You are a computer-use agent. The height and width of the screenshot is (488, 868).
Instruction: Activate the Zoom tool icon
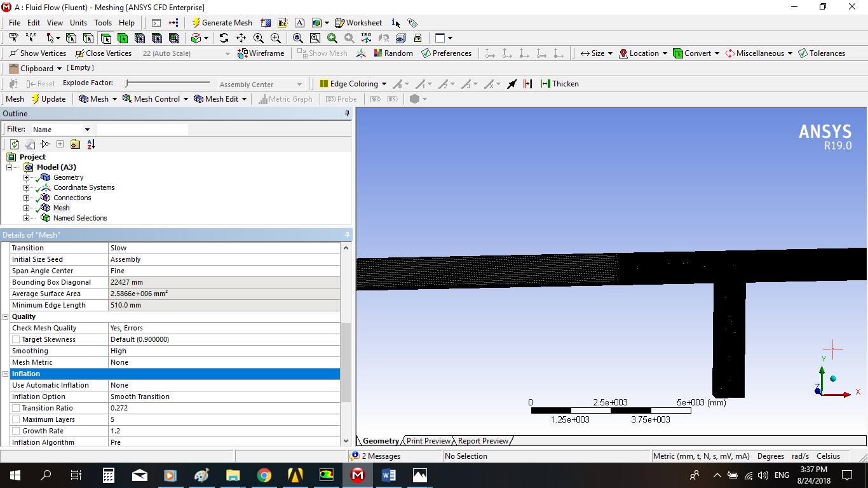pyautogui.click(x=258, y=38)
